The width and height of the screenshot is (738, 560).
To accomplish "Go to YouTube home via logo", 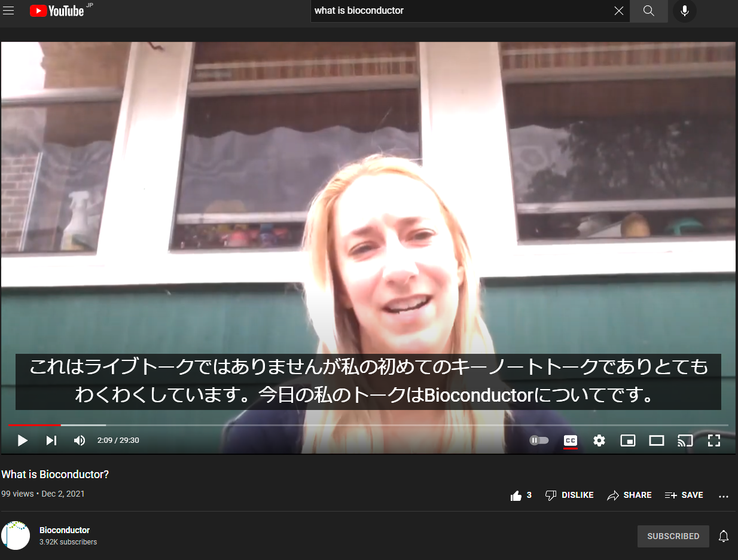I will 57,11.
